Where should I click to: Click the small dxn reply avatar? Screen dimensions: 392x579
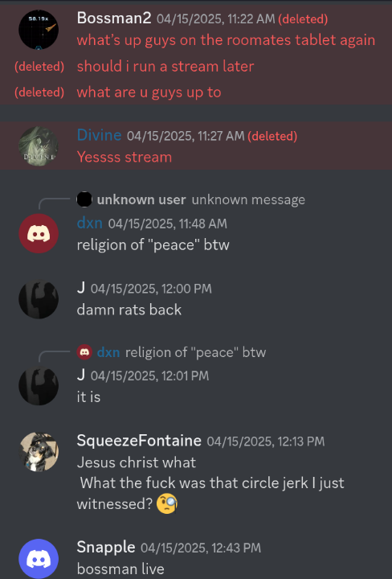[84, 352]
